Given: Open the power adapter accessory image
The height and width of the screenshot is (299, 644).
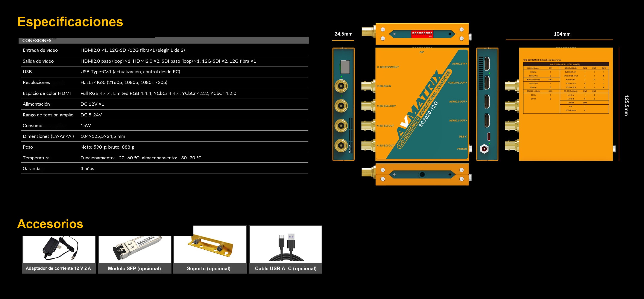Looking at the screenshot, I should 59,249.
